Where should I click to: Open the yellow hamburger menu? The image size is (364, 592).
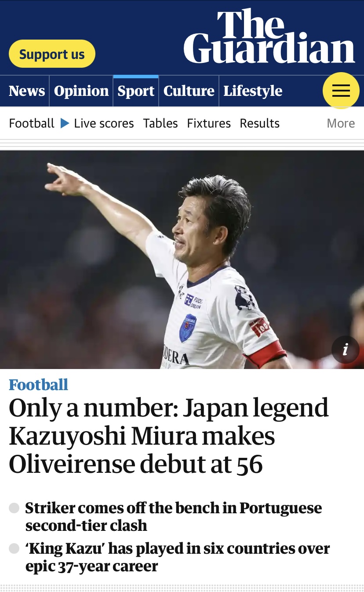[x=341, y=91]
